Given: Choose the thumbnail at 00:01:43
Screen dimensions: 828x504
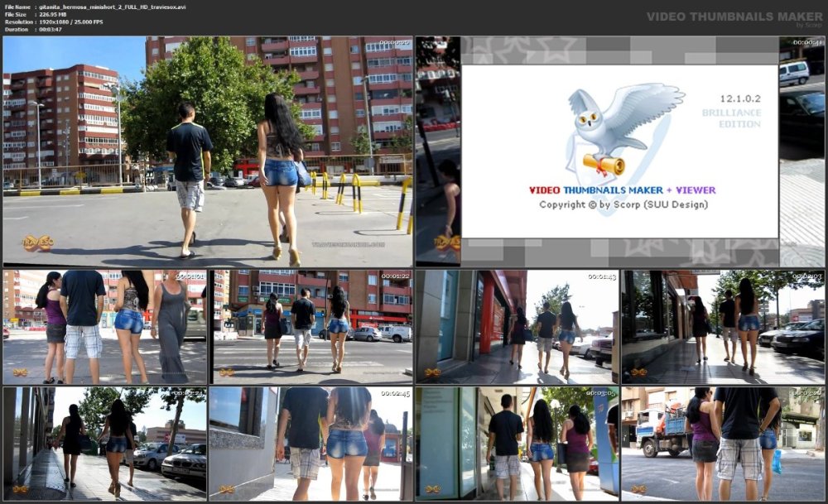Looking at the screenshot, I should point(517,327).
